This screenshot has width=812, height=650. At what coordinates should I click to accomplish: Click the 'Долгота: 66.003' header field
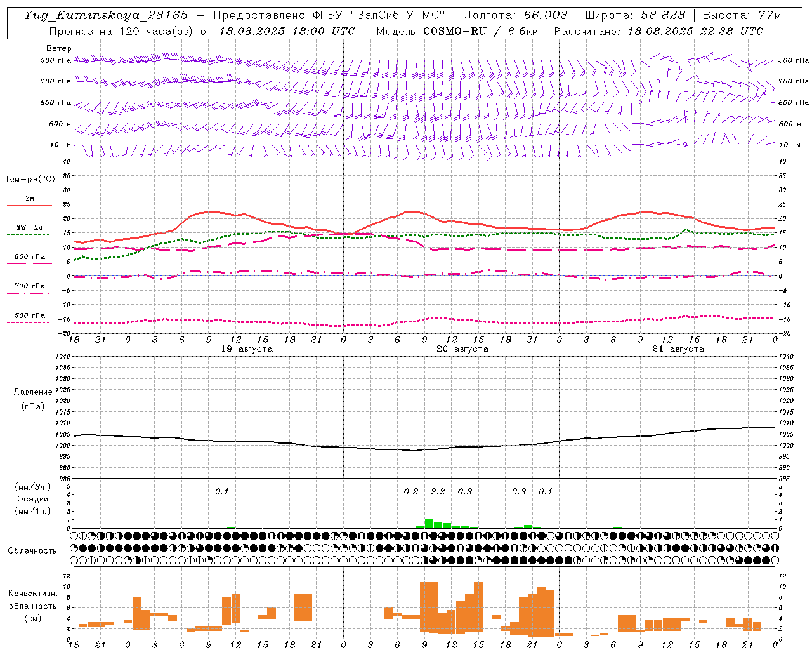[516, 15]
